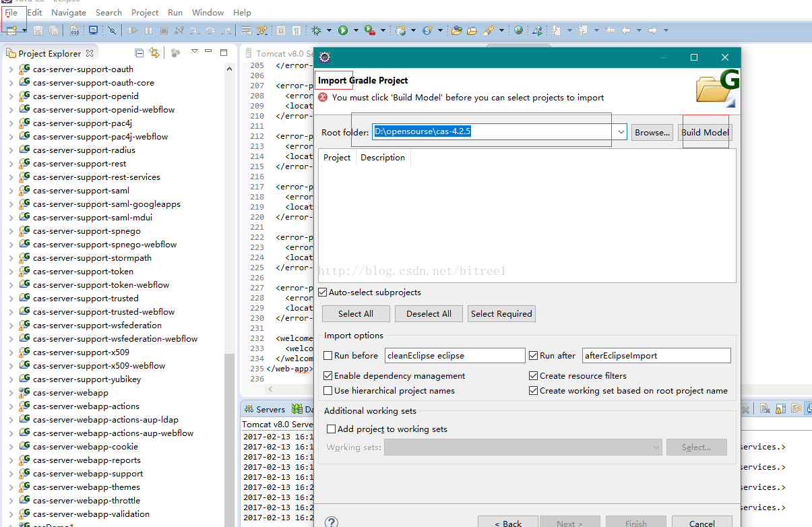Uncheck the Run after checkbox
812x527 pixels.
[x=534, y=356]
